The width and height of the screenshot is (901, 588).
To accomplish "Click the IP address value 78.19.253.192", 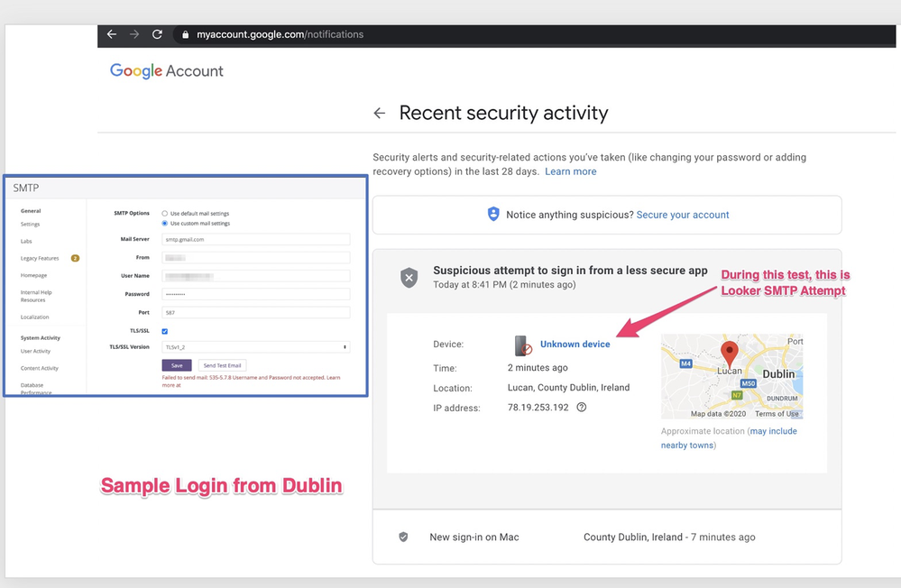I will click(538, 408).
